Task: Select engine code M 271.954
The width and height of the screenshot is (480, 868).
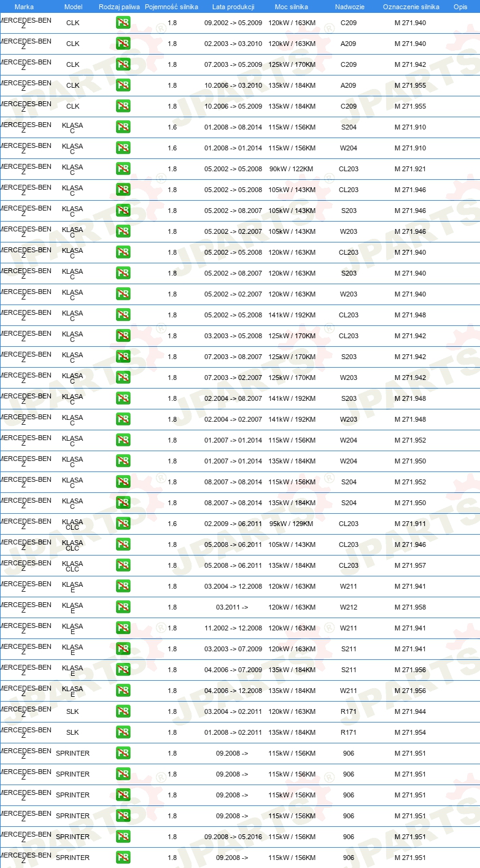Action: (x=410, y=732)
